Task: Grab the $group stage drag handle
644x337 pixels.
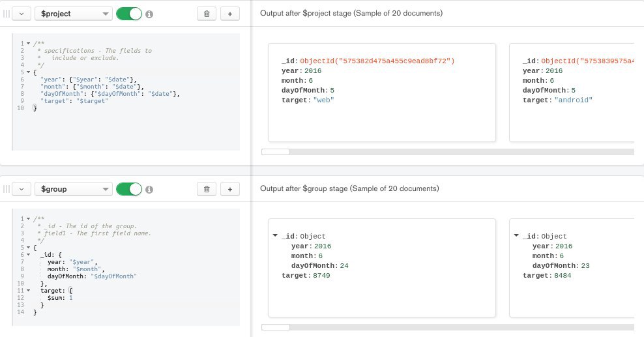Action: 6,189
